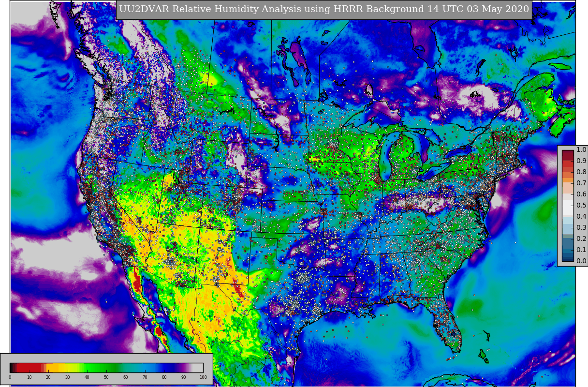
Task: Select the 80 tick label on humidity colorbar
Action: [x=164, y=377]
